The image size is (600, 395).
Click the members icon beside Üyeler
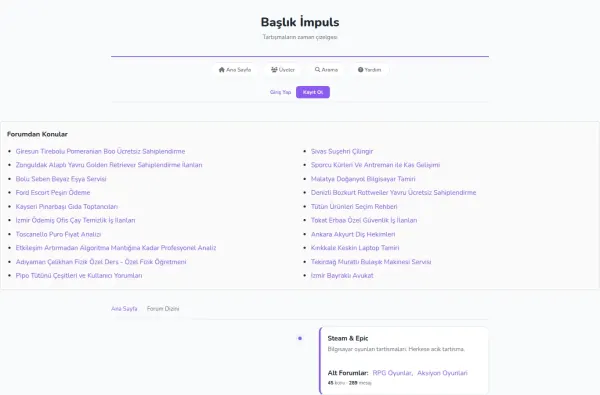click(x=274, y=70)
